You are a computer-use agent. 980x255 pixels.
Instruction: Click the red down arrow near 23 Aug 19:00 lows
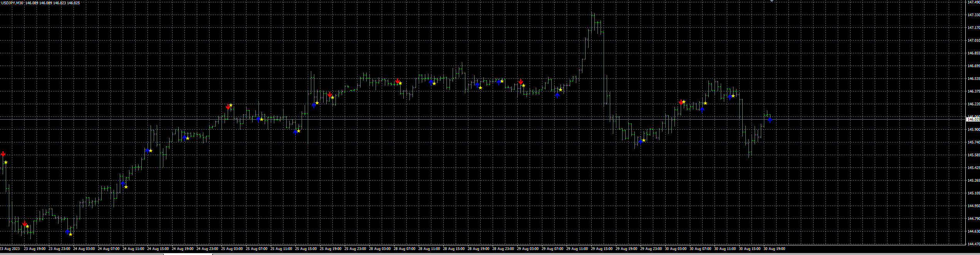(x=25, y=224)
